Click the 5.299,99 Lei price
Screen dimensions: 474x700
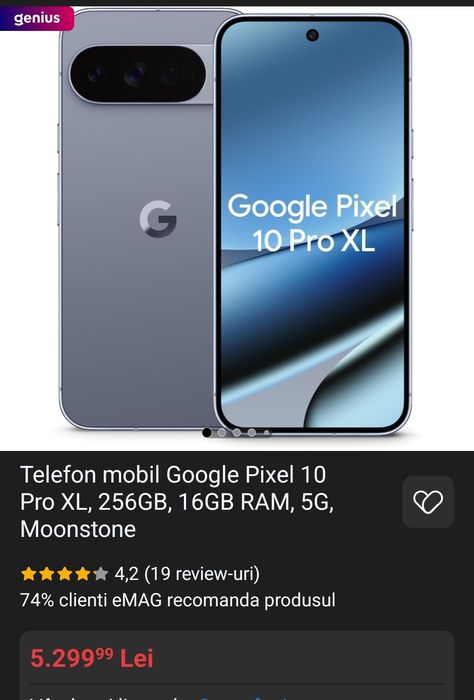(x=92, y=658)
